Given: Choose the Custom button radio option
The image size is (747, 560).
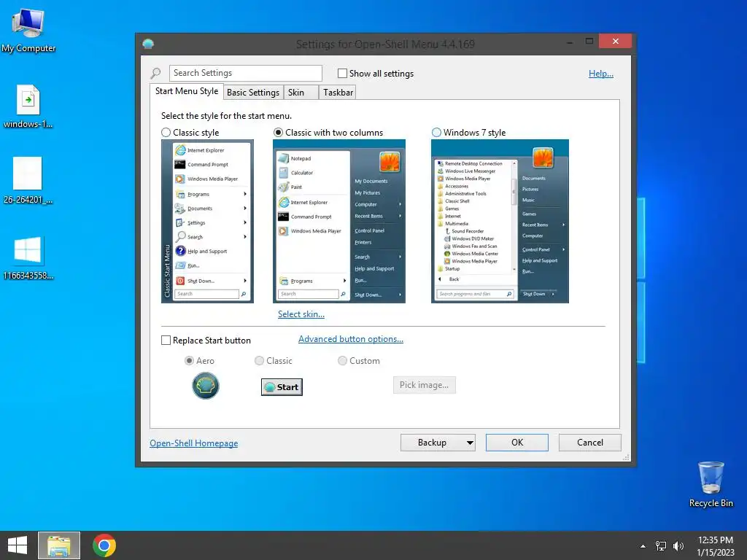Looking at the screenshot, I should click(342, 360).
